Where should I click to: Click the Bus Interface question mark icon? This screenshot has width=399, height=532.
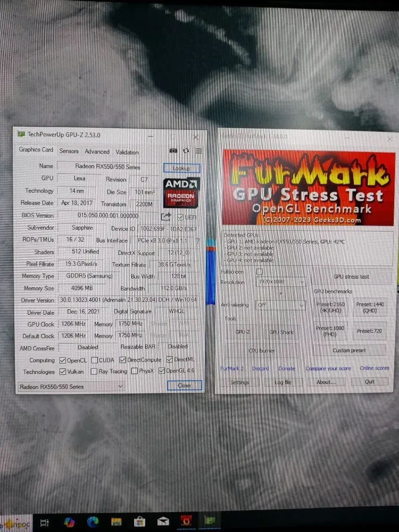(x=197, y=240)
